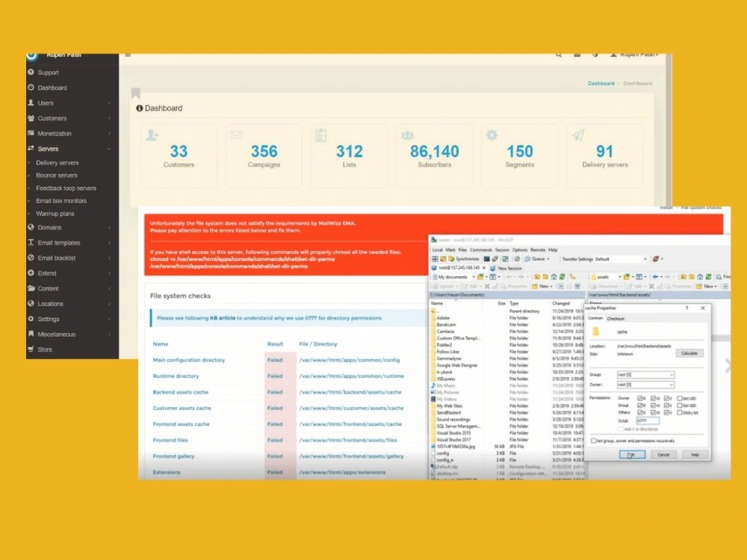Select the root@157.245.168.145 session tab

pos(459,268)
